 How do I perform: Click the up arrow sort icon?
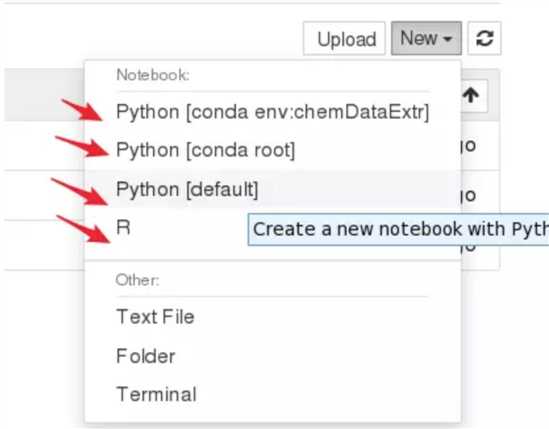[x=471, y=95]
